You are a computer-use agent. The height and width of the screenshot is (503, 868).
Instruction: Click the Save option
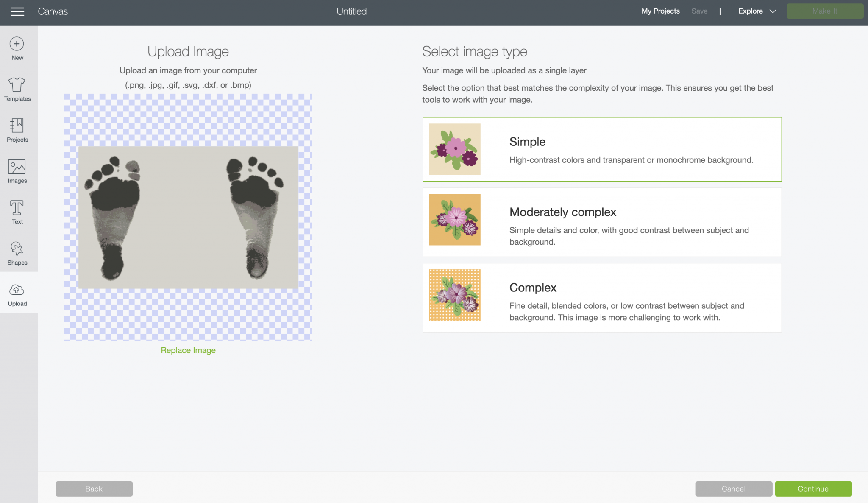tap(699, 11)
